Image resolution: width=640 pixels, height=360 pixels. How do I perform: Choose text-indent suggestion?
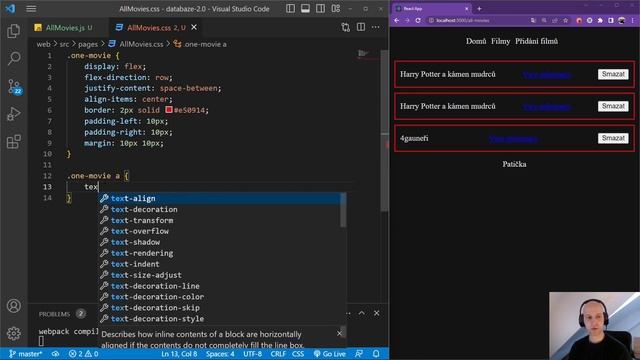pos(220,264)
